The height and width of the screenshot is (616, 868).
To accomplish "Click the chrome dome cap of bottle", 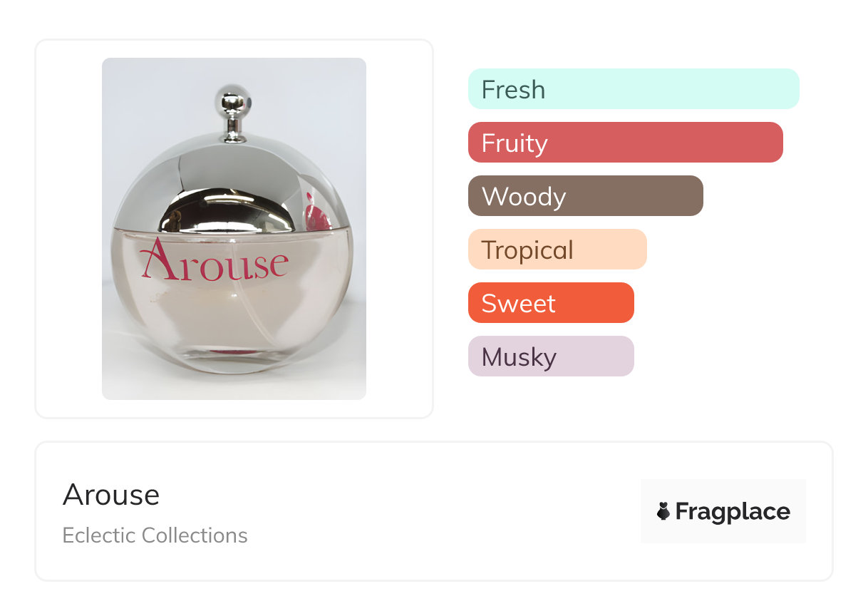I will 233,182.
